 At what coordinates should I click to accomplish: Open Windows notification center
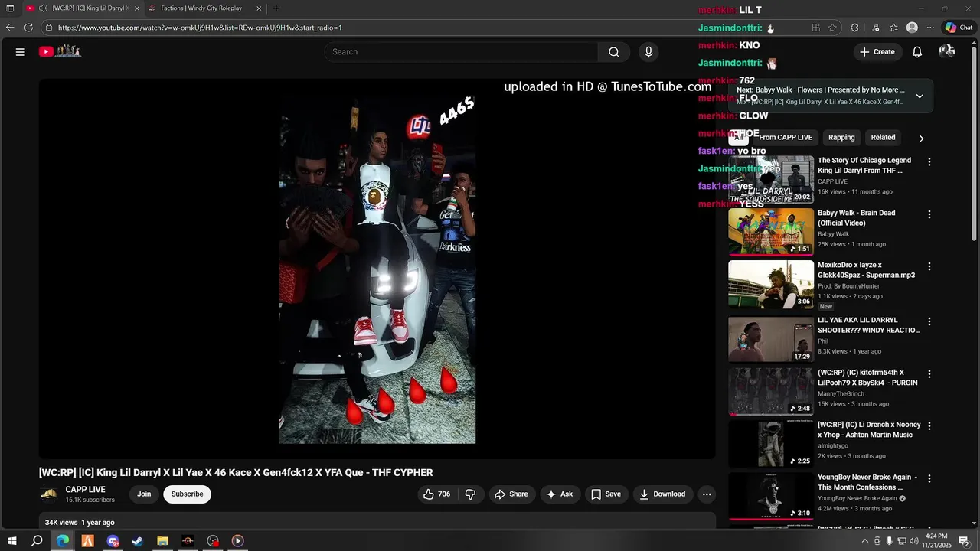[964, 540]
